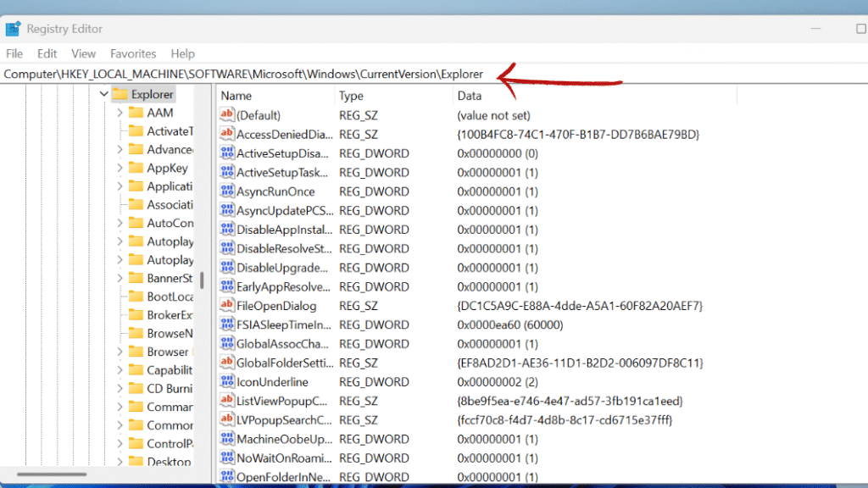The image size is (868, 488).
Task: Click the DWORD icon beside IconUnderline
Action: point(227,382)
